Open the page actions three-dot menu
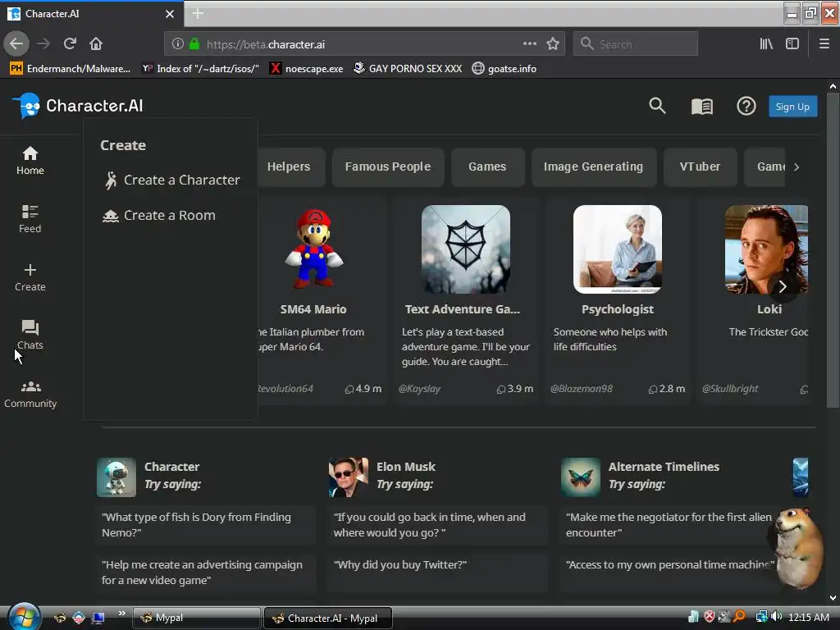Image resolution: width=840 pixels, height=630 pixels. (529, 44)
